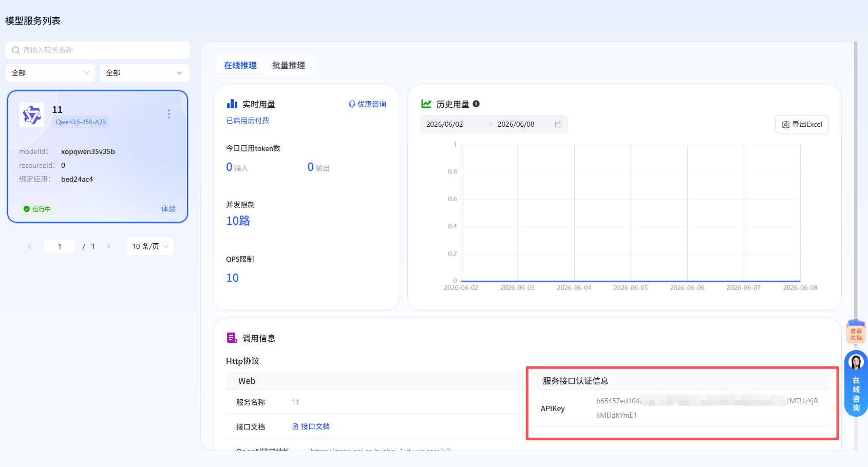
Task: Select the end date 2026/06/08
Action: click(516, 124)
